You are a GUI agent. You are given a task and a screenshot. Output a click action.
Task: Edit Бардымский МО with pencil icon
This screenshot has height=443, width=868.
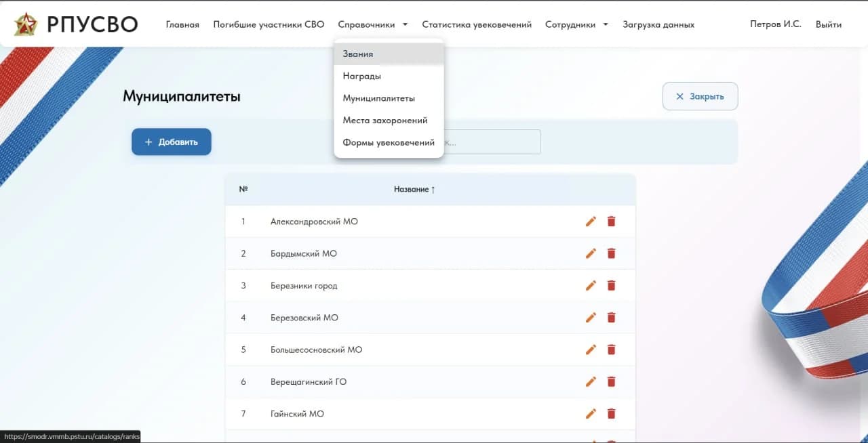point(591,253)
